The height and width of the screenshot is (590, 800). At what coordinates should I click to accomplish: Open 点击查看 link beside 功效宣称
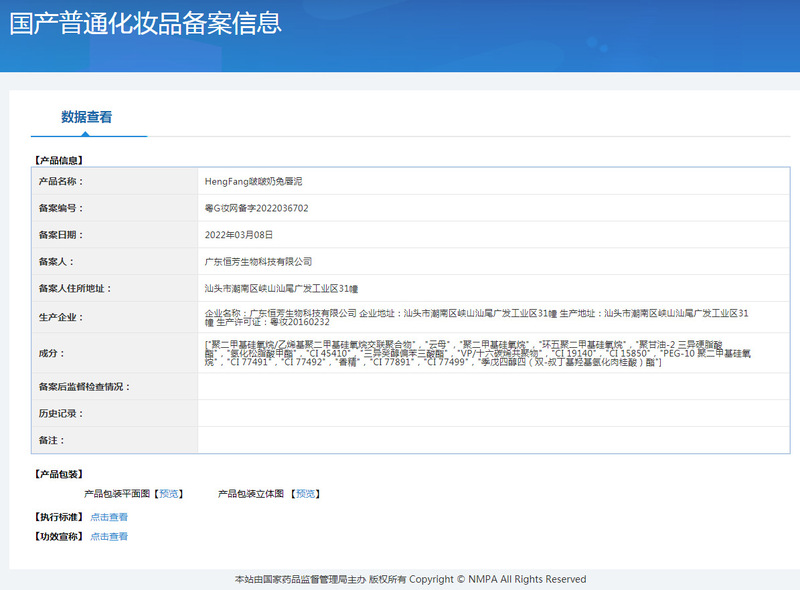(x=109, y=537)
